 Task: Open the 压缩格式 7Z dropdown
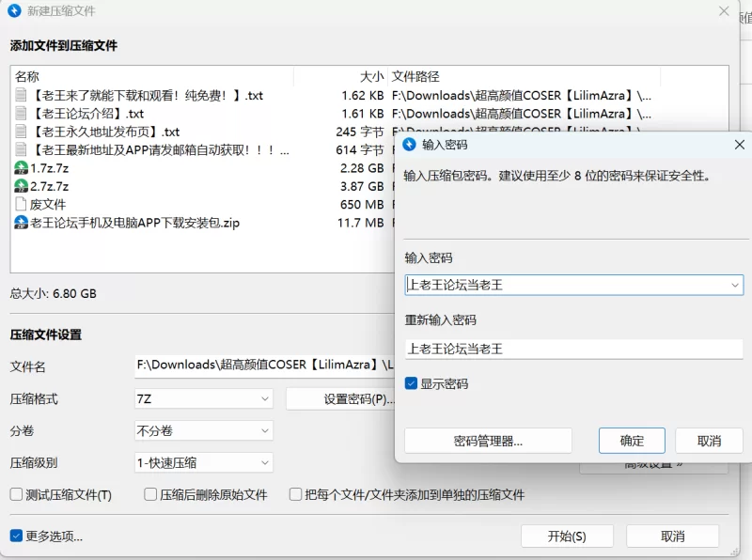(x=204, y=398)
